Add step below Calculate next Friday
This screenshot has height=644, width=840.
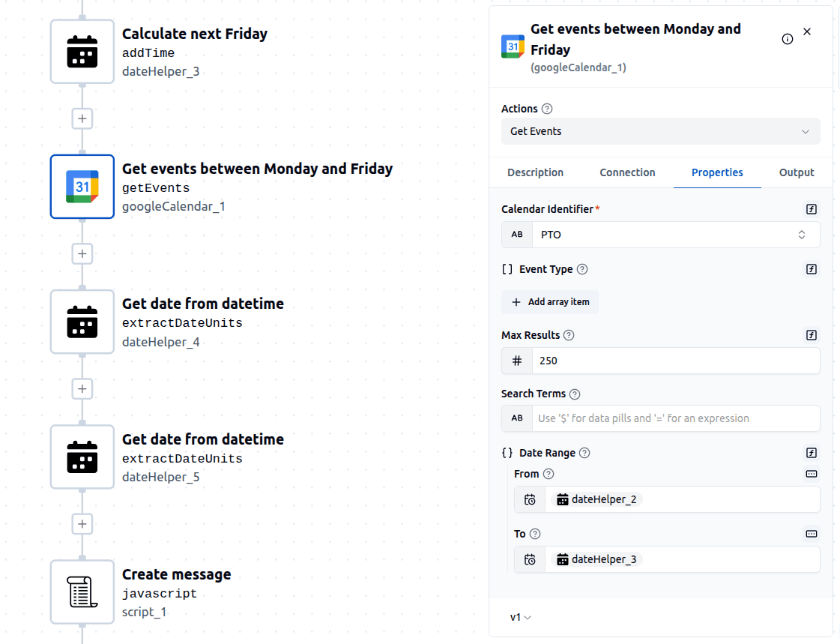pyautogui.click(x=82, y=118)
